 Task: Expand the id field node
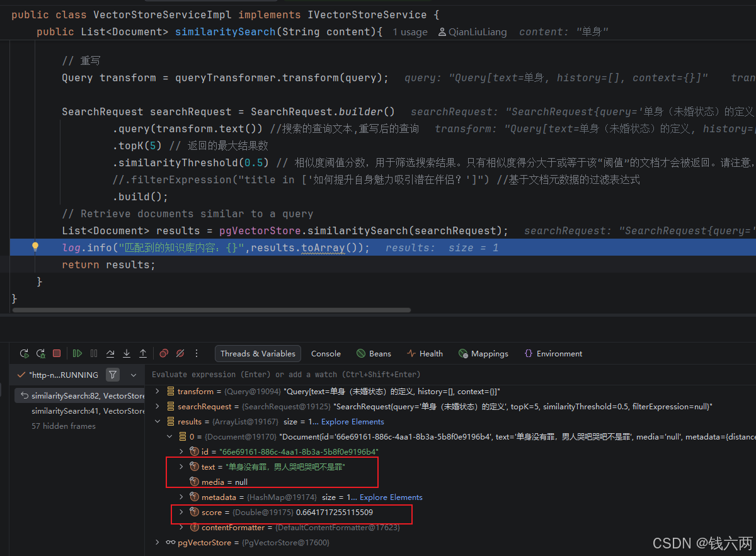(181, 451)
